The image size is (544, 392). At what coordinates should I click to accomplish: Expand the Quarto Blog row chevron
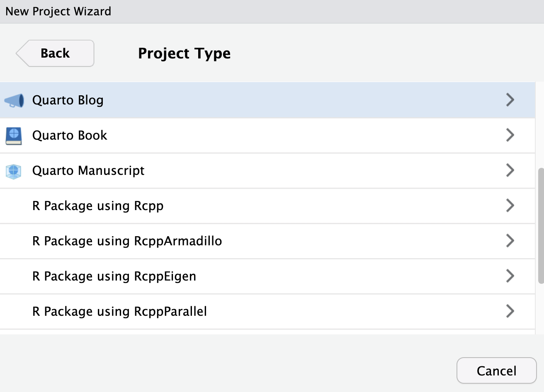(x=510, y=100)
